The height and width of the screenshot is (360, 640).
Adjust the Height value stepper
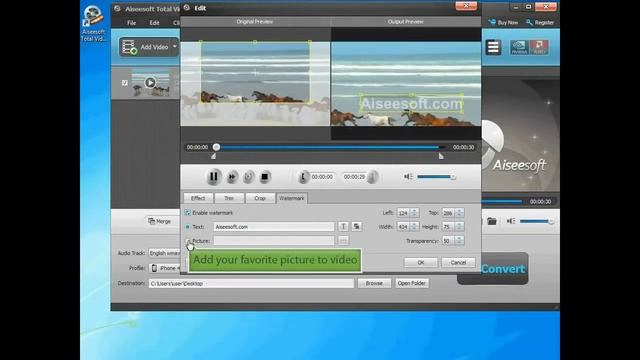click(459, 227)
